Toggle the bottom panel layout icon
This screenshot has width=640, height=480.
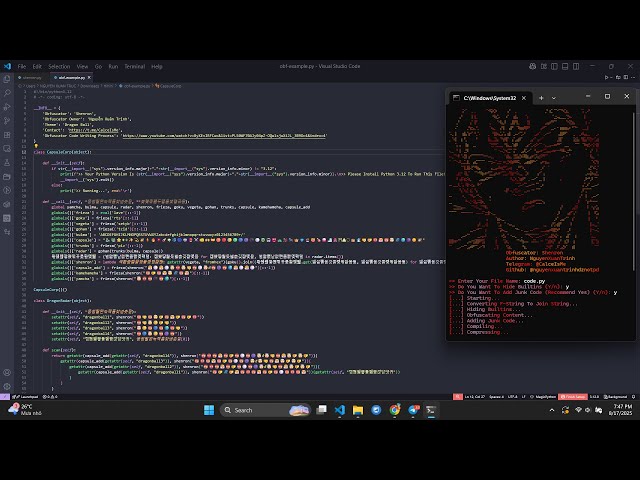565,66
